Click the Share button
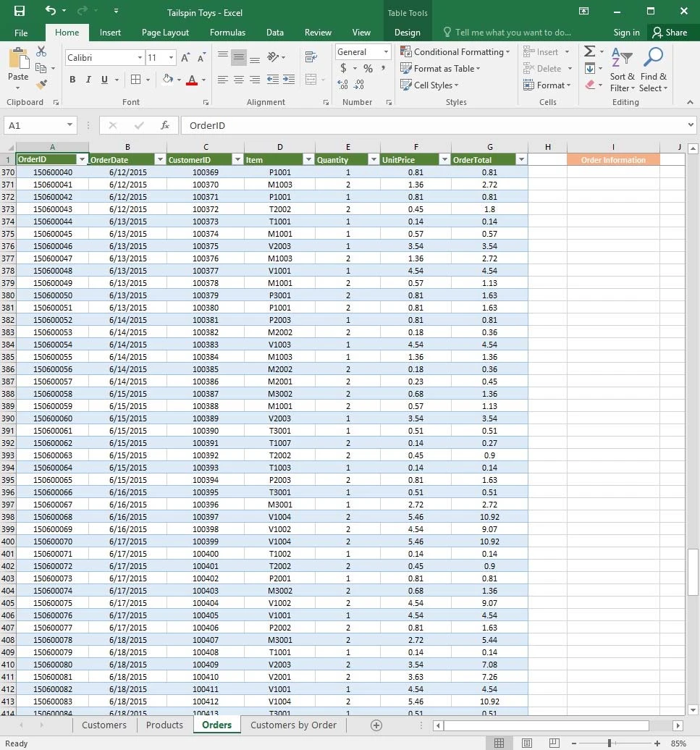 tap(669, 33)
